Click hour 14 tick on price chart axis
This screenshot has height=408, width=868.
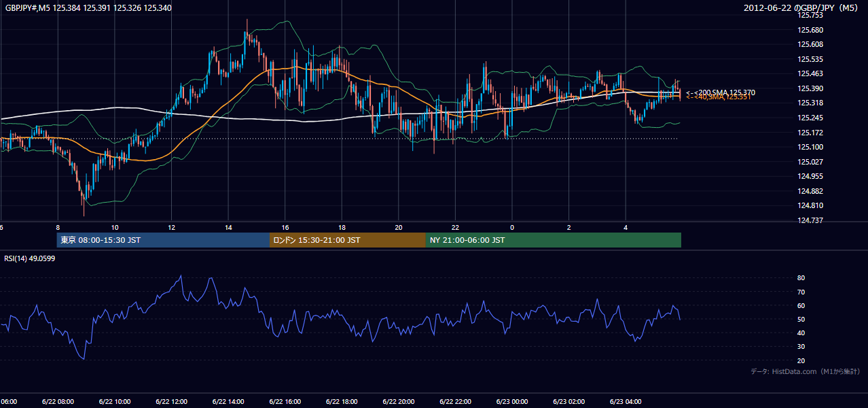[228, 228]
